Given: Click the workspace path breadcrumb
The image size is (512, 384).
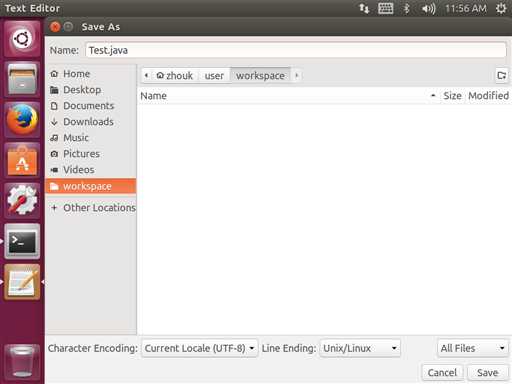Looking at the screenshot, I should point(260,76).
